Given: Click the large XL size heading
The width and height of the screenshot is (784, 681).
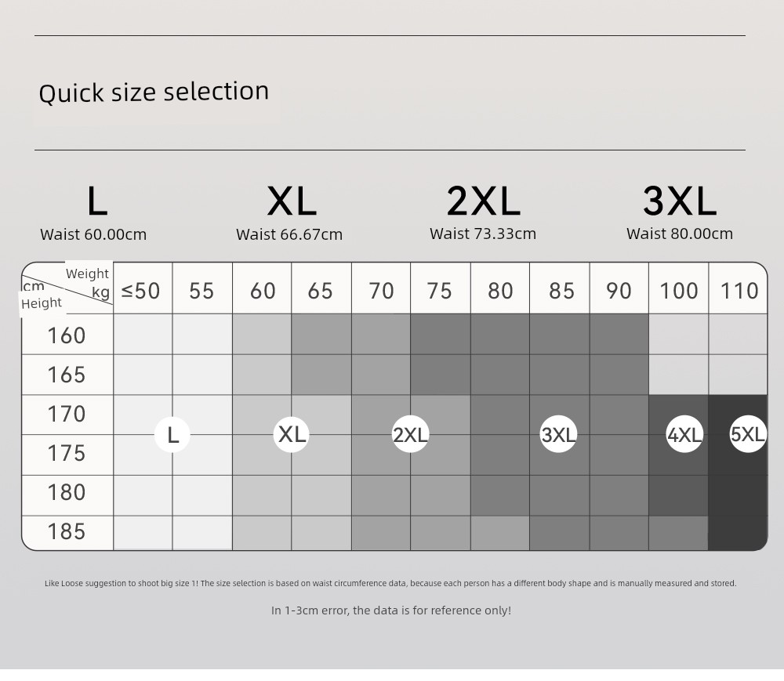Looking at the screenshot, I should [292, 201].
